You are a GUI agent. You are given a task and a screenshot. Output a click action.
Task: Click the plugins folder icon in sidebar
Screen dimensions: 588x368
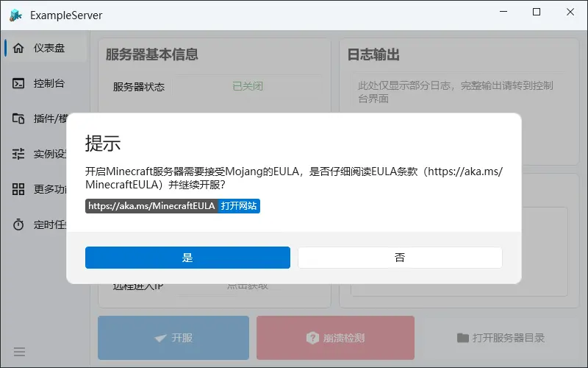(18, 118)
